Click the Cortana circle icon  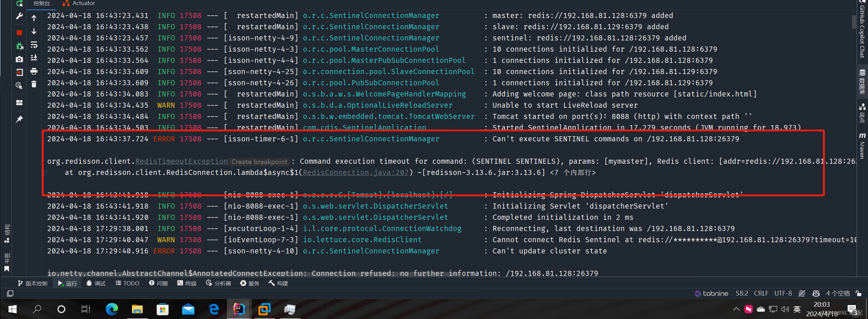click(x=61, y=309)
